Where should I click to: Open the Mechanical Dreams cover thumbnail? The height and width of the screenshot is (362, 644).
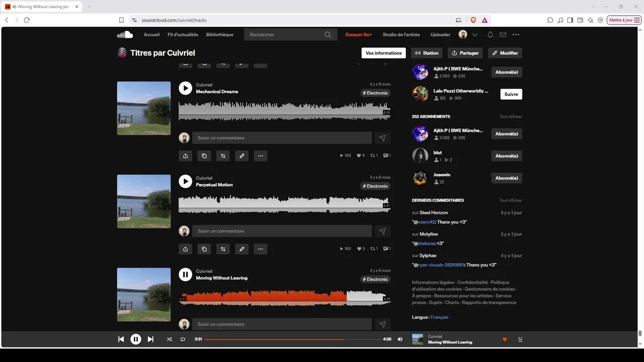point(144,108)
